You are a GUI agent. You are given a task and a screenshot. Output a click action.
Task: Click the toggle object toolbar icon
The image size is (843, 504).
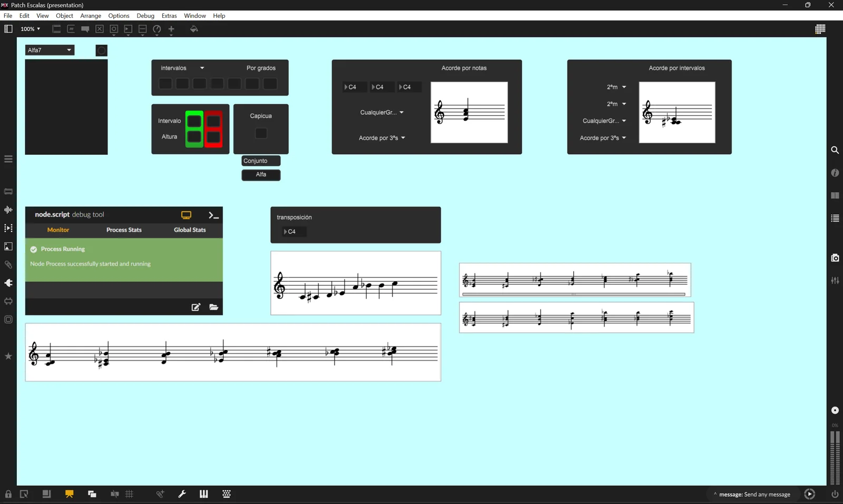pos(100,29)
